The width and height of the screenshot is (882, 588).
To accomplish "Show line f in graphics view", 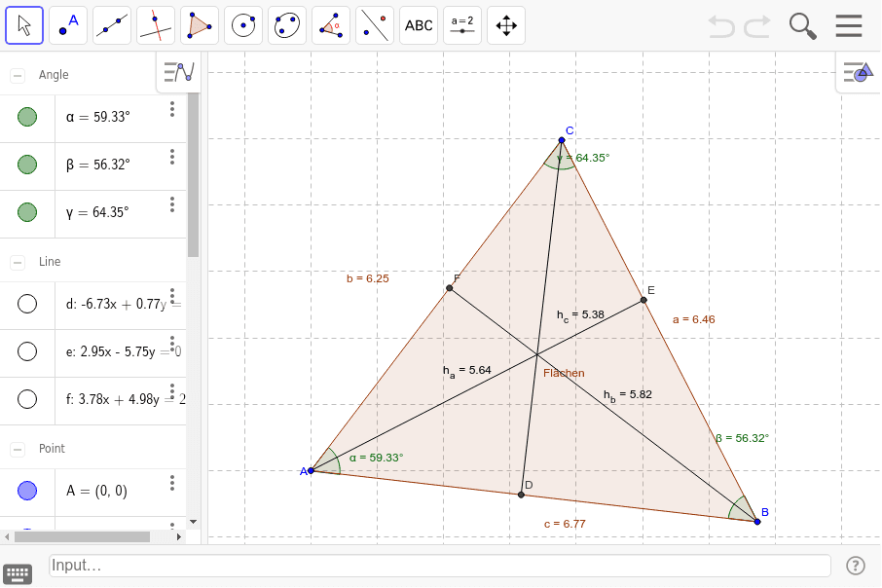I will (27, 399).
